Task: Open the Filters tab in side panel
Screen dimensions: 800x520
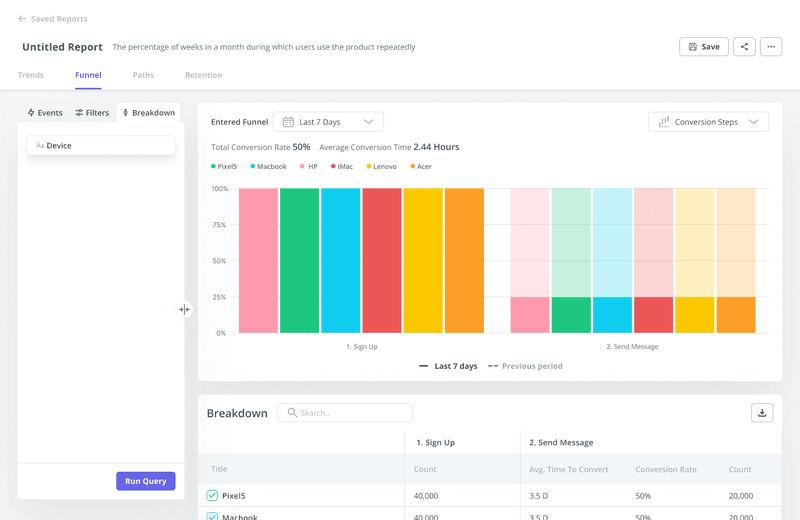Action: pyautogui.click(x=92, y=113)
